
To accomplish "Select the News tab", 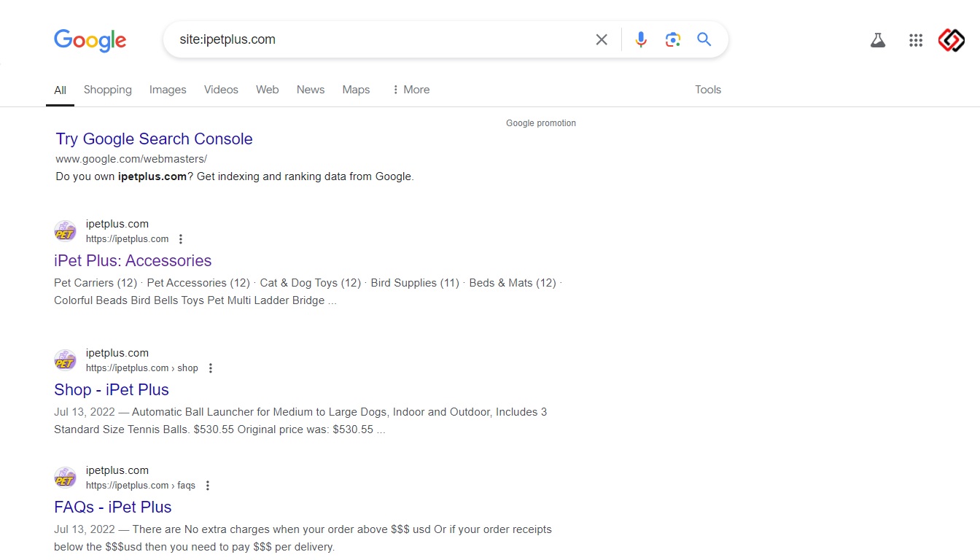I will [x=310, y=90].
